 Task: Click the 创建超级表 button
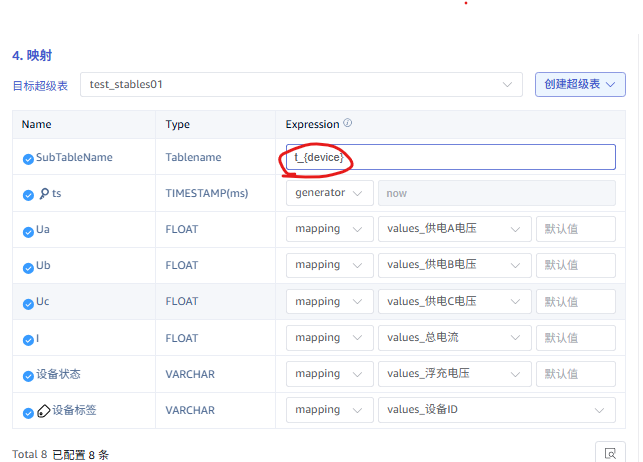tap(580, 85)
